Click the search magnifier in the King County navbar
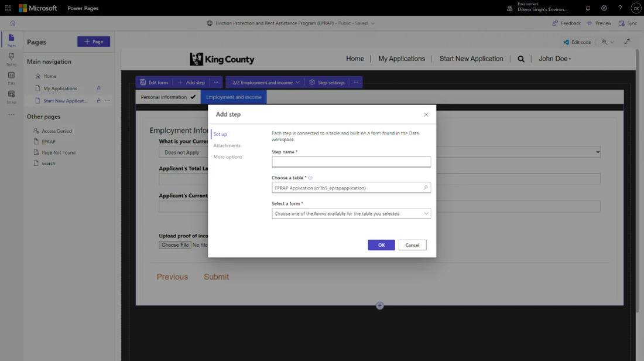The image size is (644, 361). pyautogui.click(x=521, y=59)
